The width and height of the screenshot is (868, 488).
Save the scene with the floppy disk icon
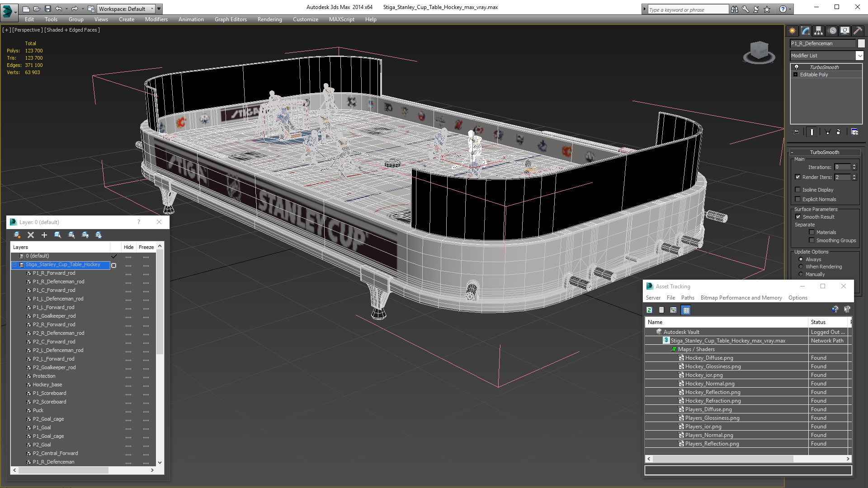pyautogui.click(x=47, y=9)
